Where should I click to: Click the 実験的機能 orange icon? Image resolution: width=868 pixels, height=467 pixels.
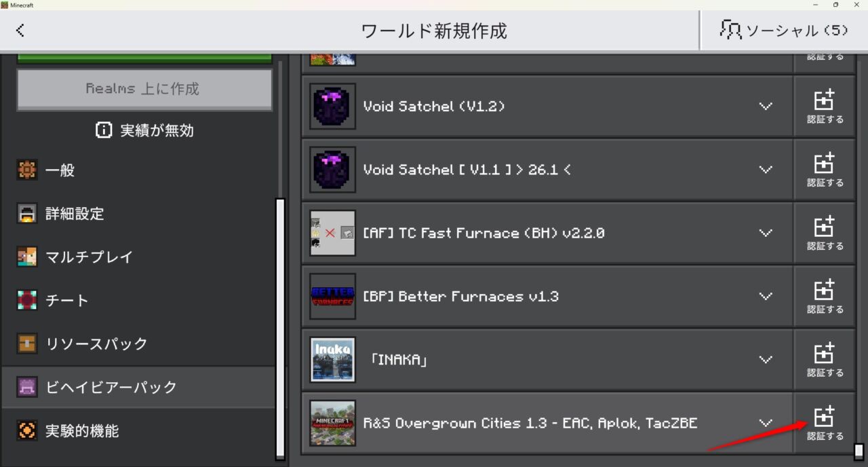pos(27,431)
